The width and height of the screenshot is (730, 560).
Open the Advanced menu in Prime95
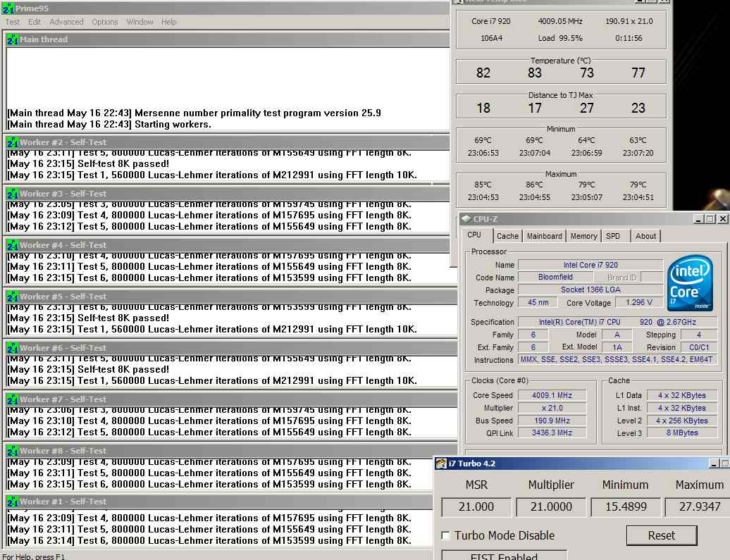(66, 22)
